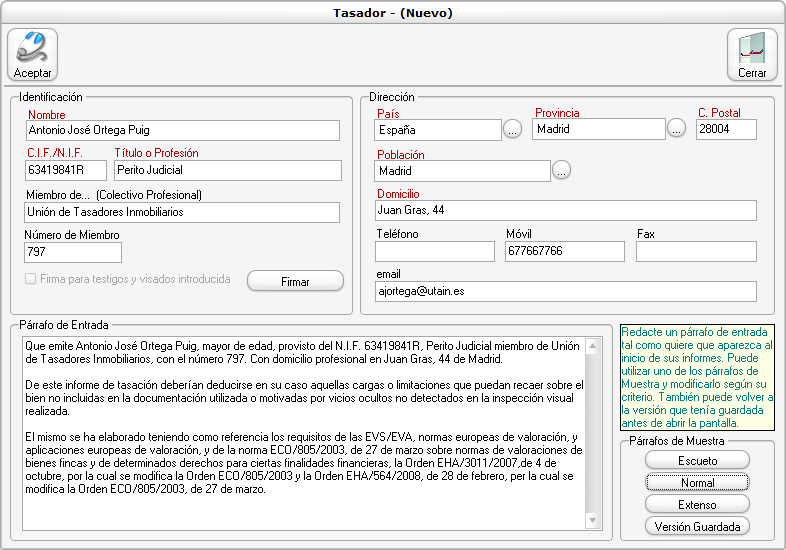Open the Población lookup ellipsis button
Image resolution: width=786 pixels, height=550 pixels.
coord(561,171)
